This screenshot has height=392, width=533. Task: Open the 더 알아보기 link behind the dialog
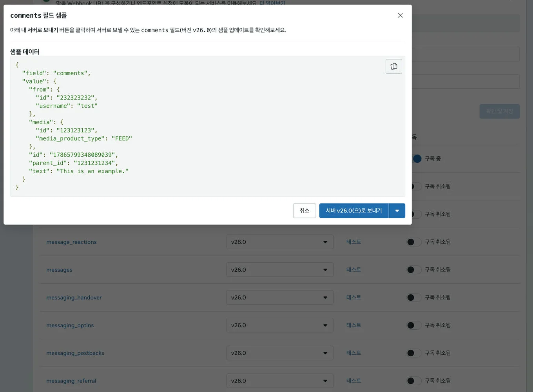pyautogui.click(x=272, y=3)
